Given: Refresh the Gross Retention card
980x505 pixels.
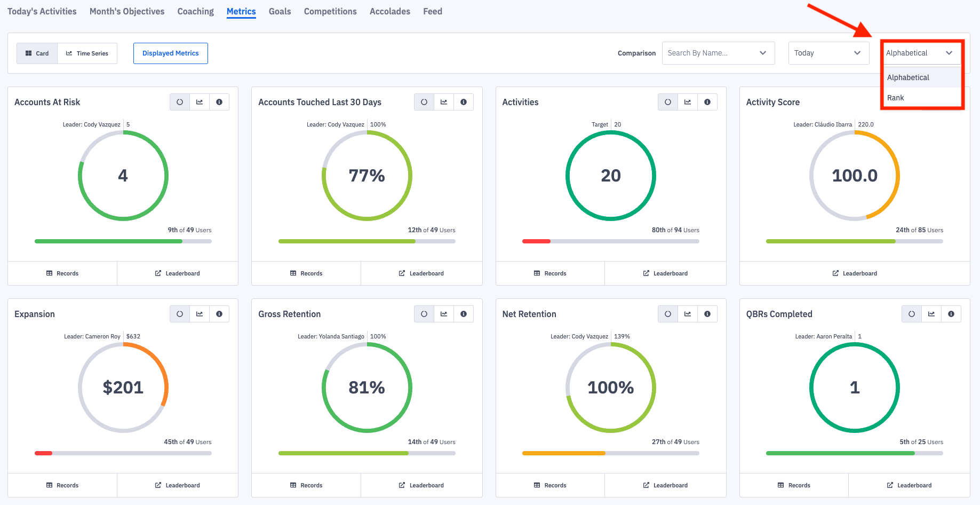Looking at the screenshot, I should tap(424, 314).
